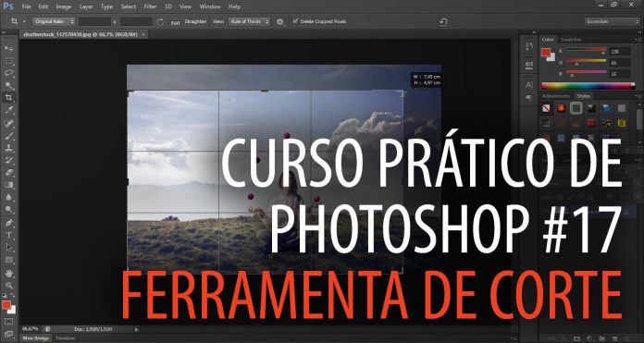Select the Spot Healing Brush tool

[x=8, y=123]
